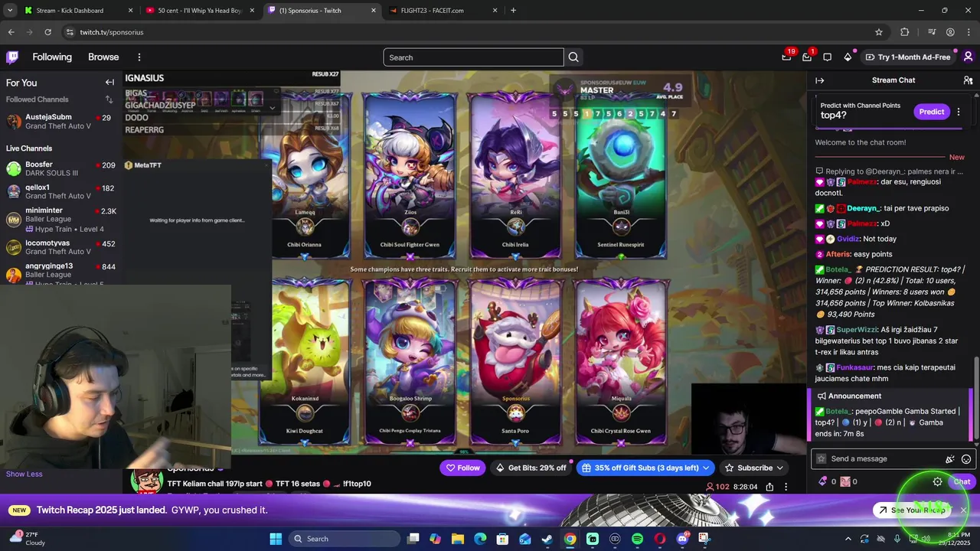Click See Your Recap button

(x=911, y=510)
